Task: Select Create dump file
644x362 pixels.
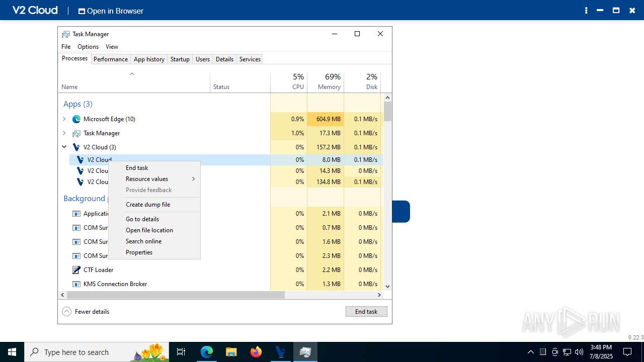Action: pos(154,205)
